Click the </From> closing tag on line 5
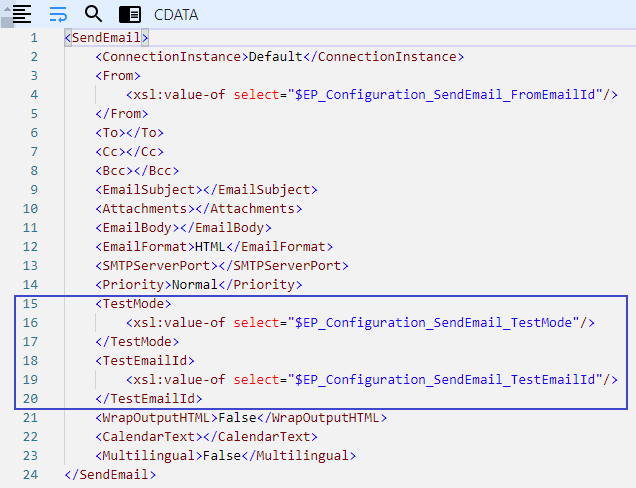 (x=122, y=114)
